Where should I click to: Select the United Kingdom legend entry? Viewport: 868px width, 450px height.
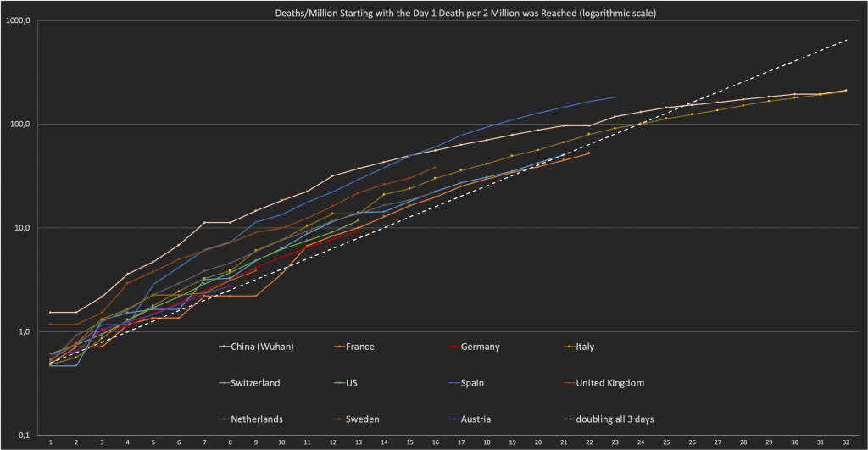[609, 382]
